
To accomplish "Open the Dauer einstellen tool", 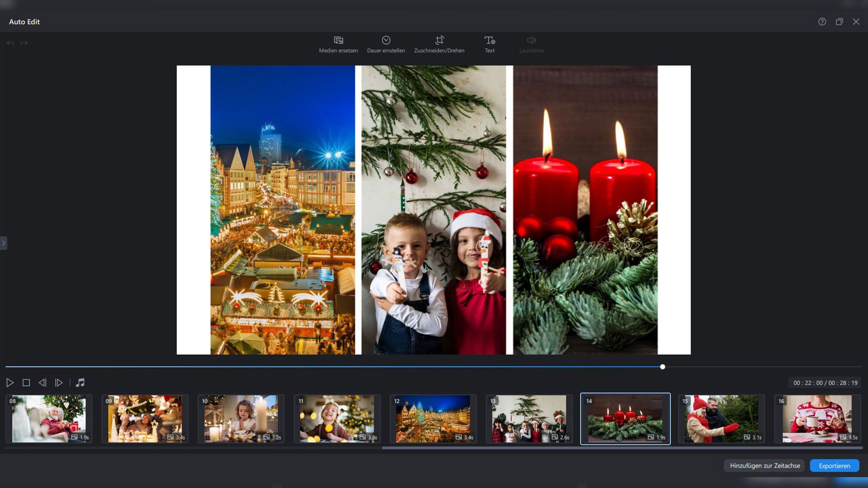I will point(386,40).
